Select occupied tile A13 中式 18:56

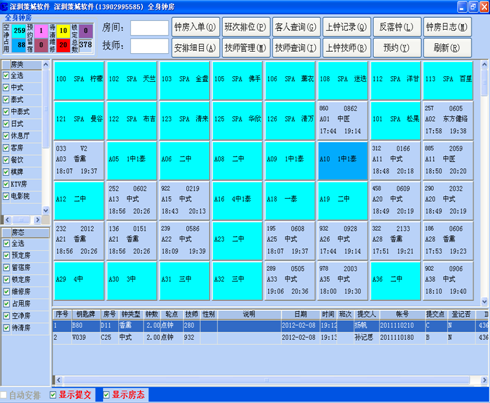pyautogui.click(x=132, y=200)
